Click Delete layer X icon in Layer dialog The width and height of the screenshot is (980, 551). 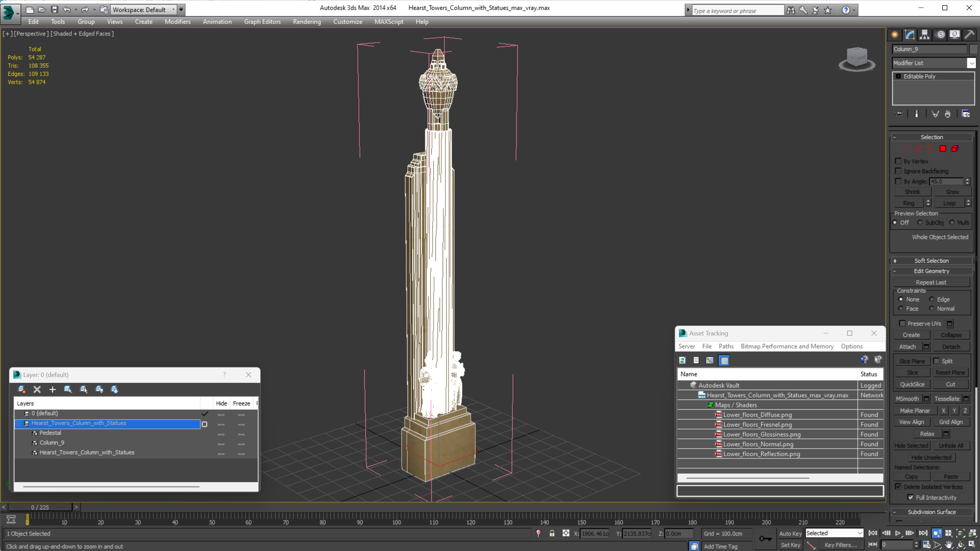(37, 389)
